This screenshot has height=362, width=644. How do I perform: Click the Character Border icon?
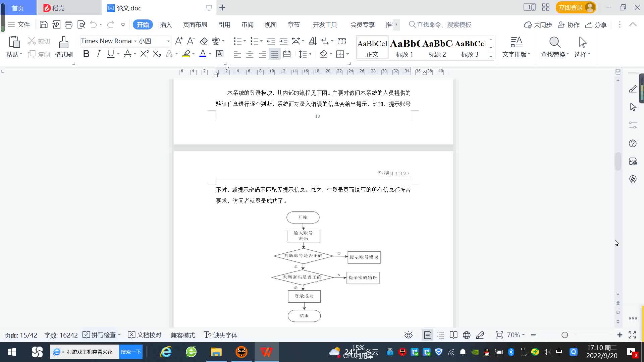point(220,54)
